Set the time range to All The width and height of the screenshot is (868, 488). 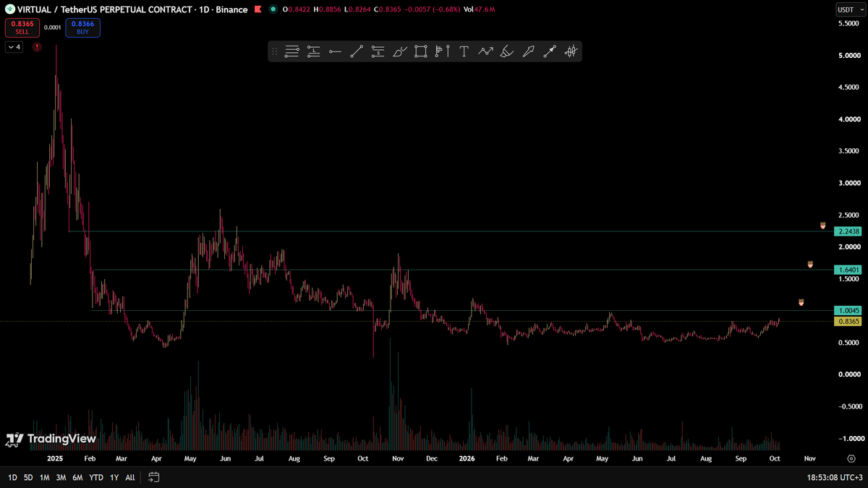click(x=130, y=477)
